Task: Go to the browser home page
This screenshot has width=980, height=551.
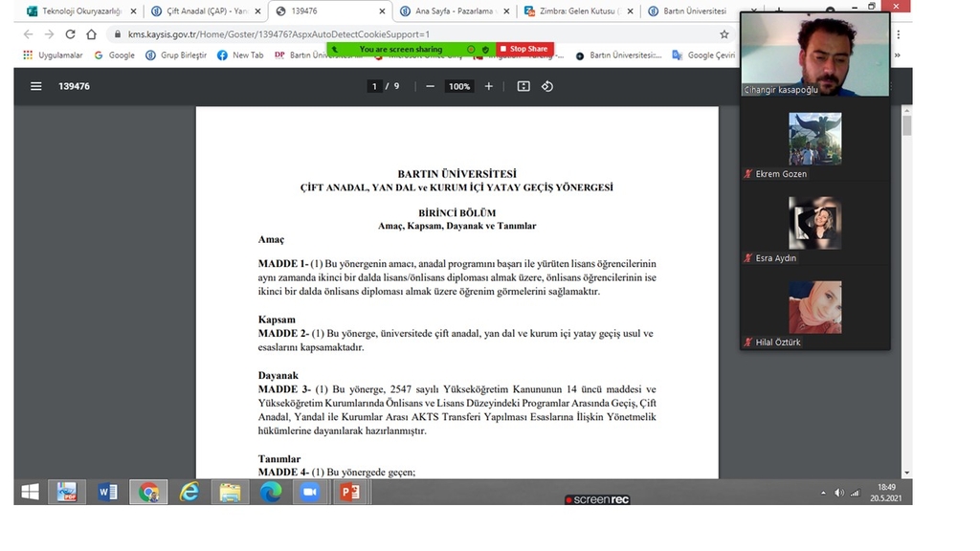Action: [91, 34]
